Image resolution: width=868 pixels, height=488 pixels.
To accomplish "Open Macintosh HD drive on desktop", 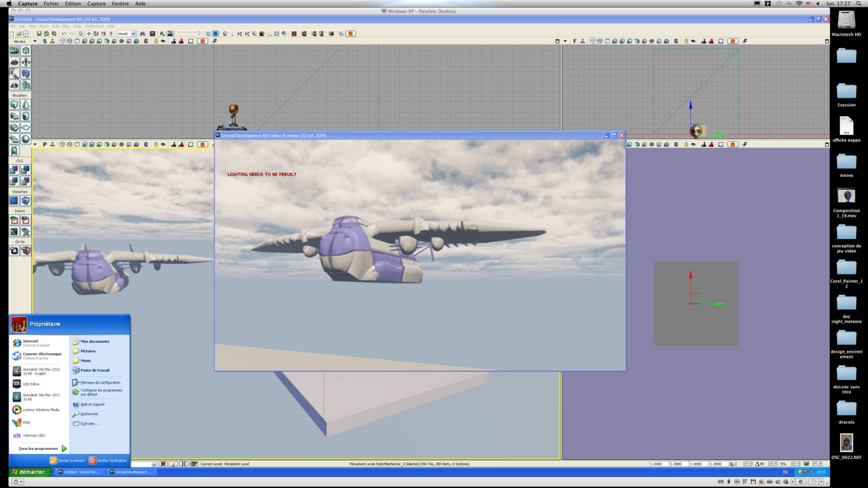I will click(846, 23).
